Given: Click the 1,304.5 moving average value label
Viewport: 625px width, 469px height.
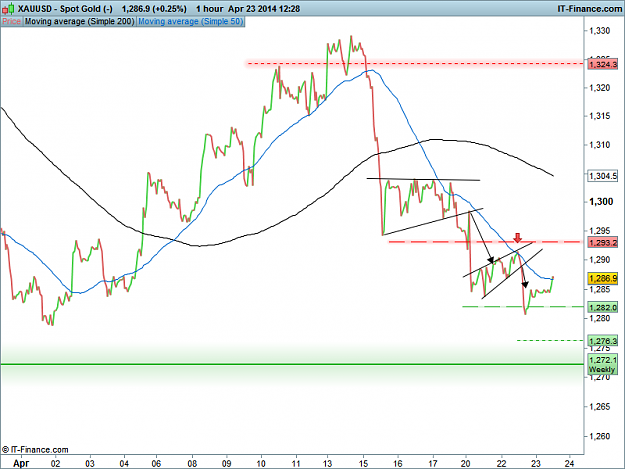Looking at the screenshot, I should (603, 176).
